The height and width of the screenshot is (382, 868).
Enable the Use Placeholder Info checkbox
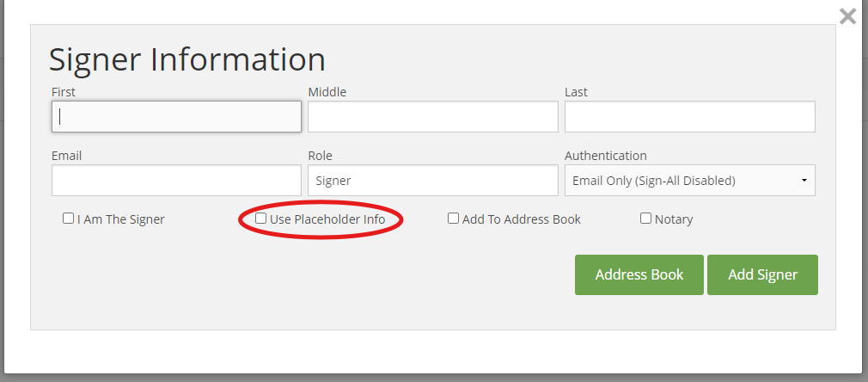260,219
